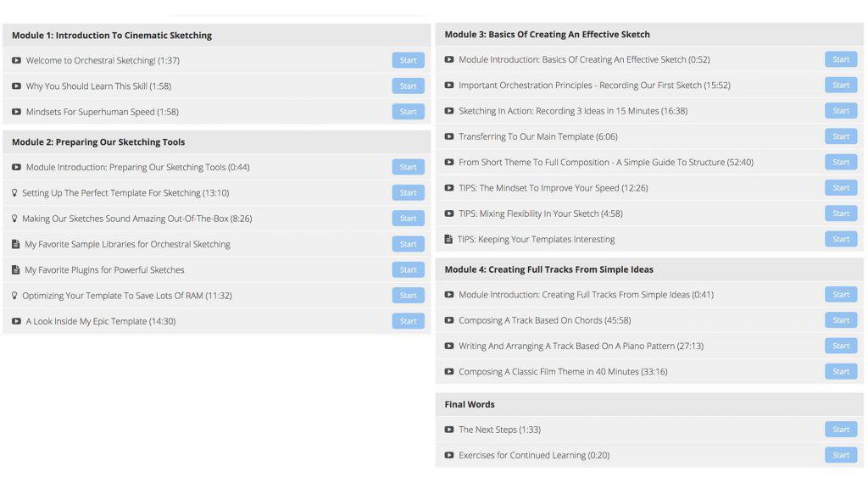Click document icon for Keeping Your Templates Interesting

click(448, 240)
